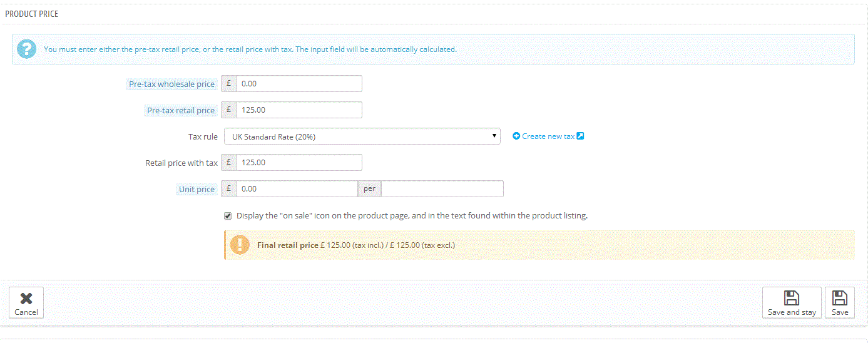Uncheck the "on sale" icon display checkbox
The height and width of the screenshot is (343, 868).
pos(228,216)
